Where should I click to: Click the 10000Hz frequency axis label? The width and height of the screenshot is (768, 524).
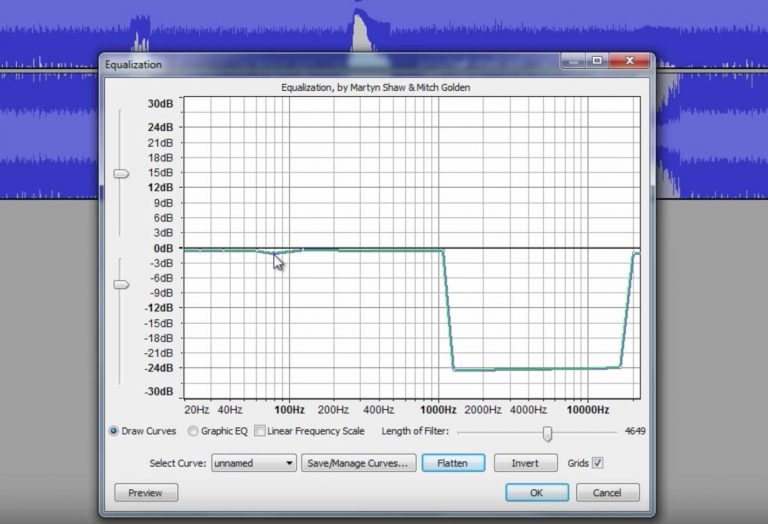coord(588,410)
